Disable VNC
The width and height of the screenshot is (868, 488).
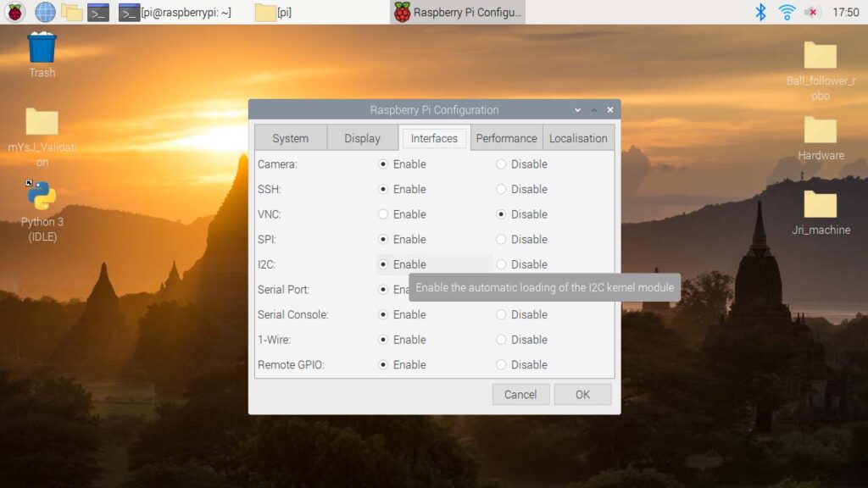point(501,214)
